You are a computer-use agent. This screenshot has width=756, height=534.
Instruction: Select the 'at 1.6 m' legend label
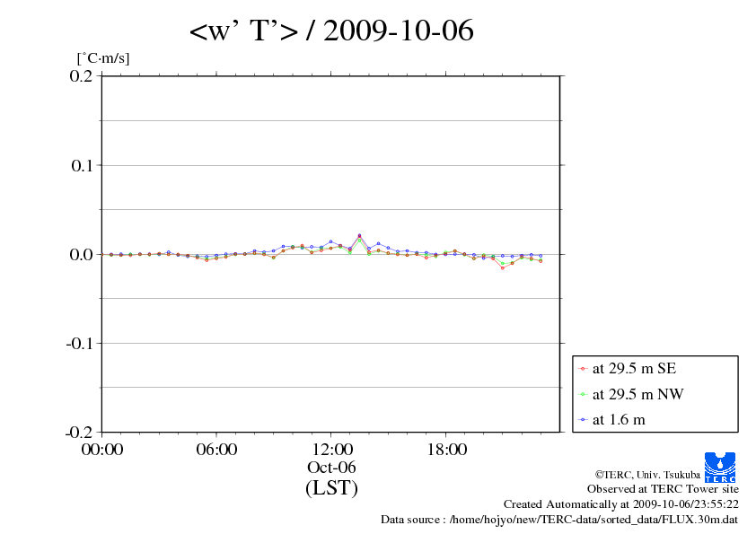coord(619,419)
